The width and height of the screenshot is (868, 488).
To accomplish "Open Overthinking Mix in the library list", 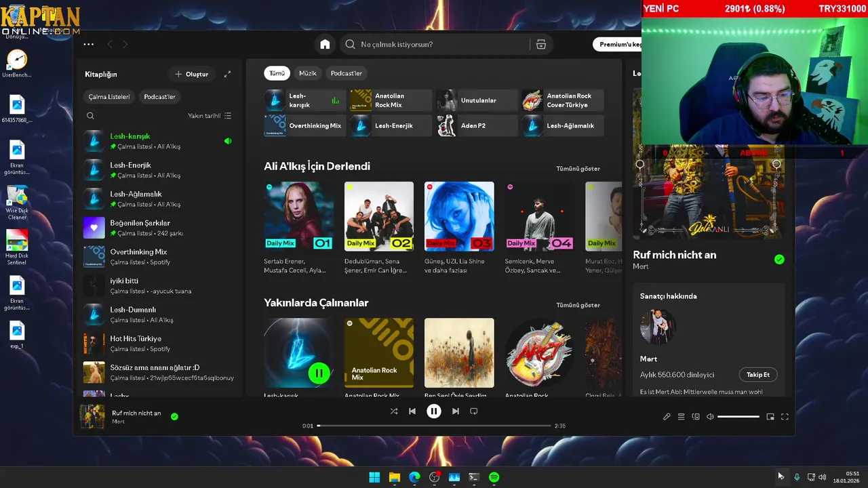I will (x=159, y=257).
